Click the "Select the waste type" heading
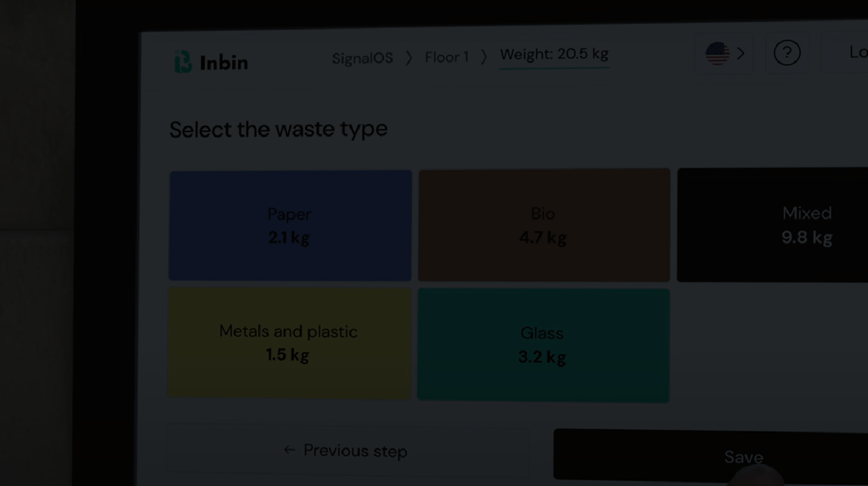This screenshot has width=868, height=486. click(278, 129)
